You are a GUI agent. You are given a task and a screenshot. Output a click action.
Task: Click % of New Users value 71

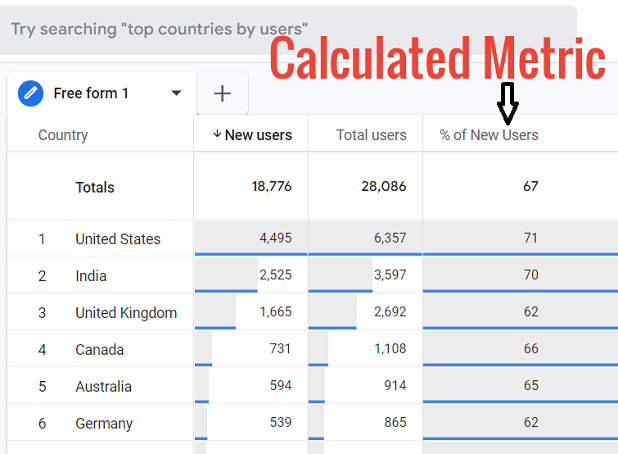click(x=530, y=238)
